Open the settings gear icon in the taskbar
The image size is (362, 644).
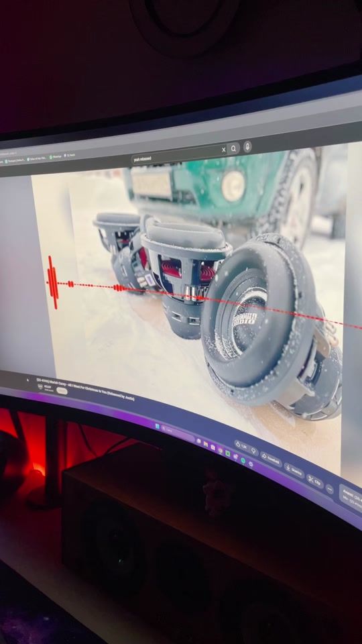(251, 464)
